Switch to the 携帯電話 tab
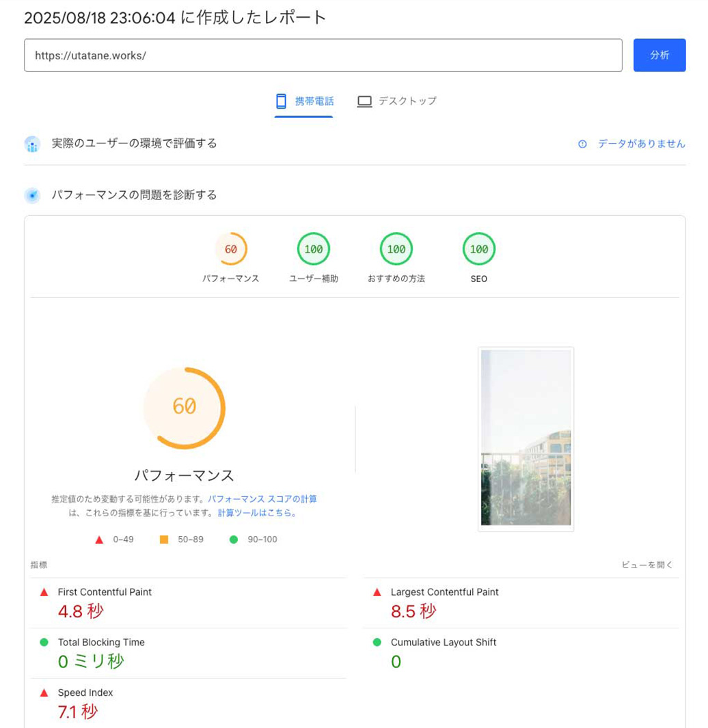708x728 pixels. [304, 101]
